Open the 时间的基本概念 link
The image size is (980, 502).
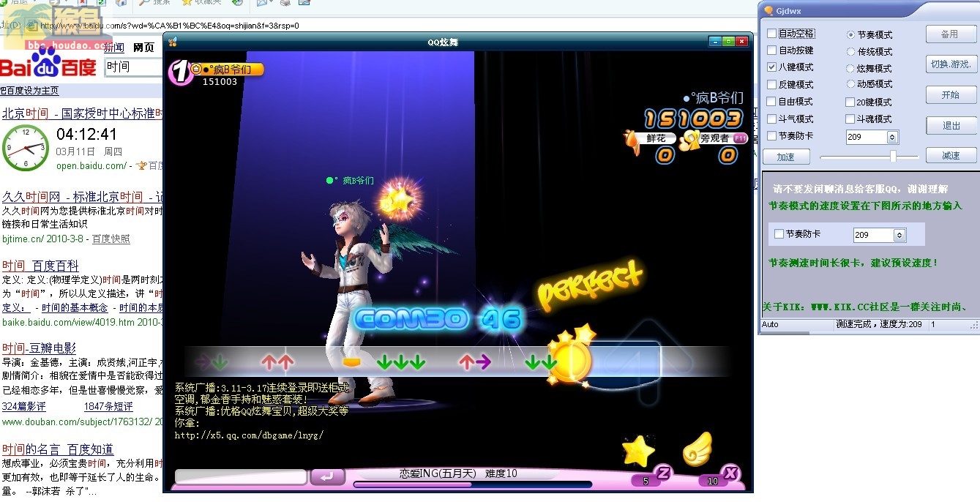(75, 307)
